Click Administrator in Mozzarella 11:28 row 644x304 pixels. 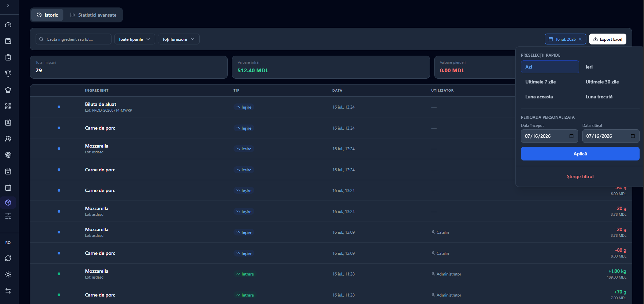[446, 274]
